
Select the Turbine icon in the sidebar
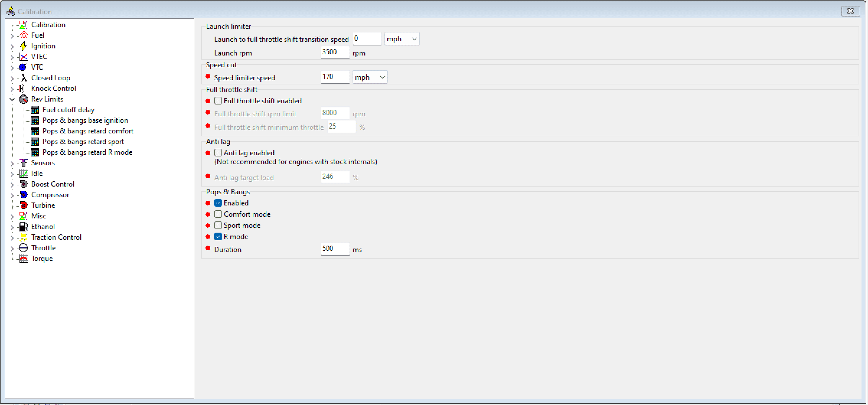click(x=24, y=205)
